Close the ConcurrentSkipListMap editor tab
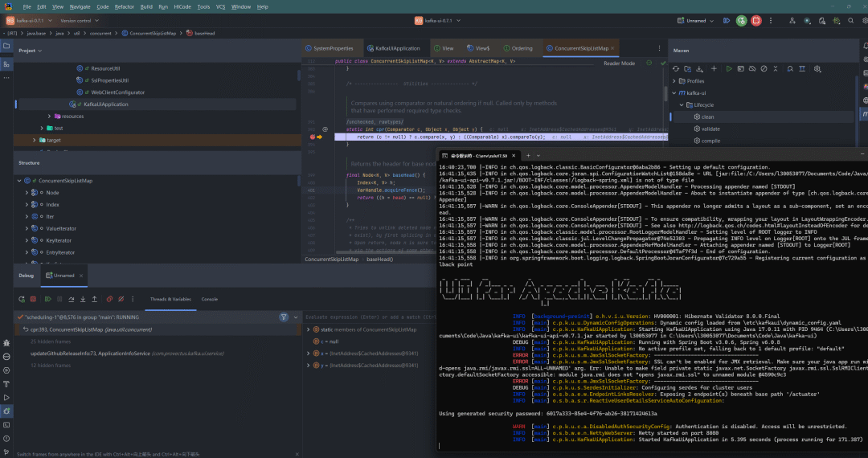The image size is (868, 458). coord(612,48)
